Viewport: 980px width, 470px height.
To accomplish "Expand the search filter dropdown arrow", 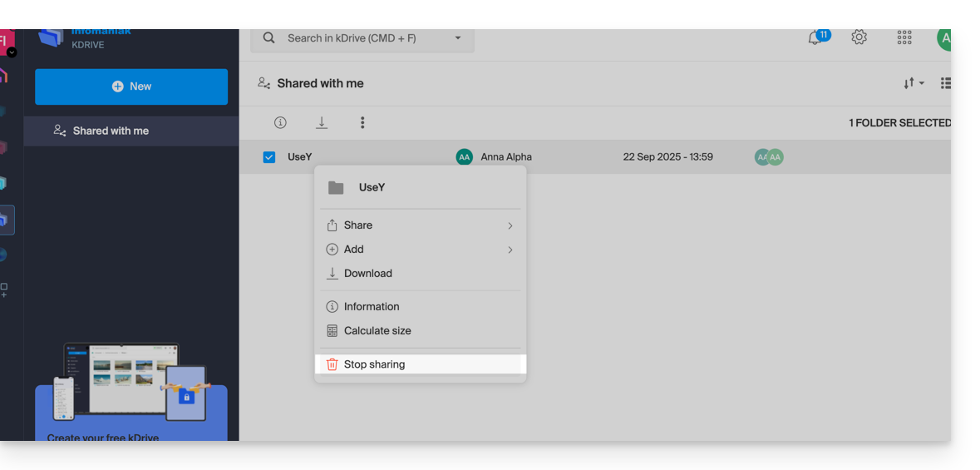I will pos(457,38).
